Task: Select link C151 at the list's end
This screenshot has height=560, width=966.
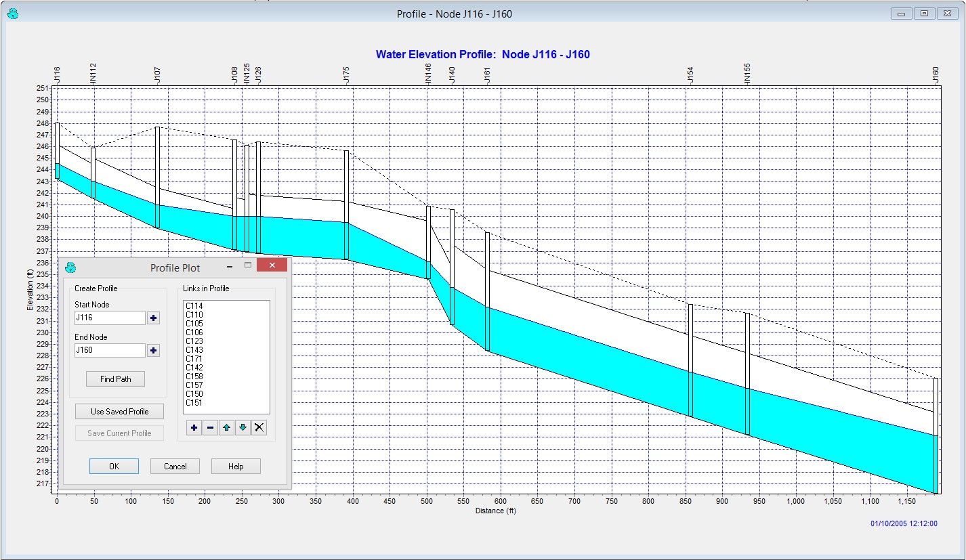Action: pyautogui.click(x=194, y=403)
